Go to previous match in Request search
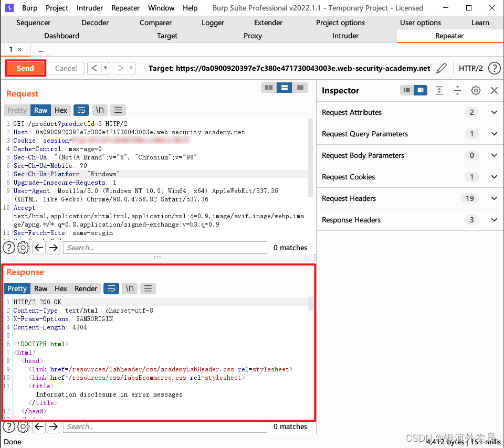This screenshot has height=448, width=504. 39,248
